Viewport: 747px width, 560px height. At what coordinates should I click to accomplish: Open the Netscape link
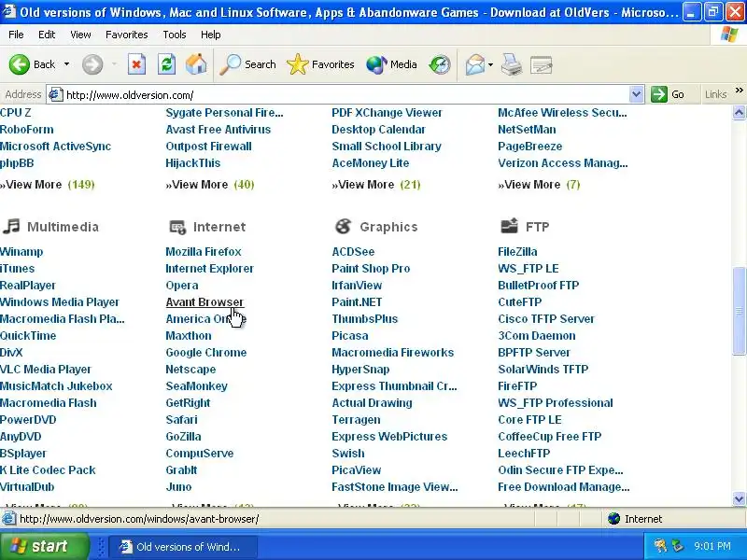click(190, 369)
